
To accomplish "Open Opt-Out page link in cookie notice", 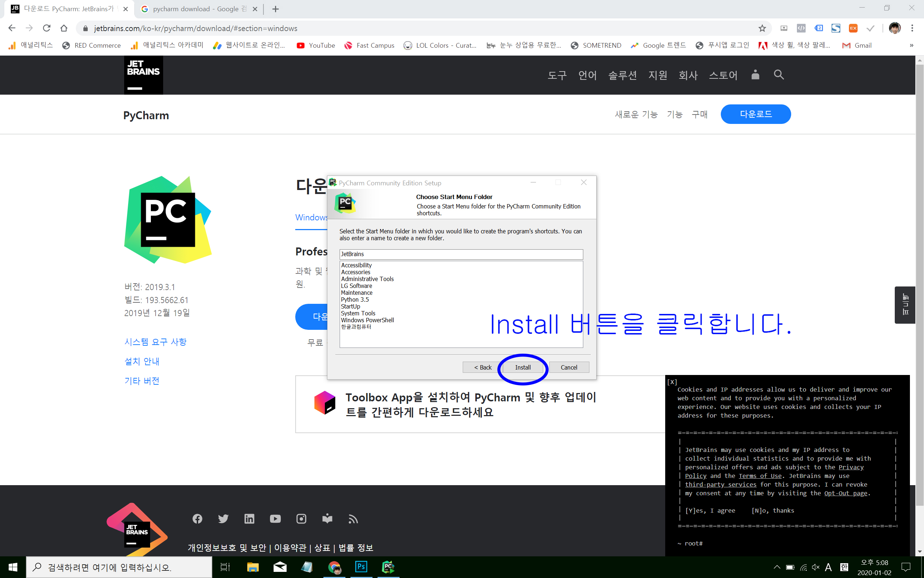I will coord(846,493).
